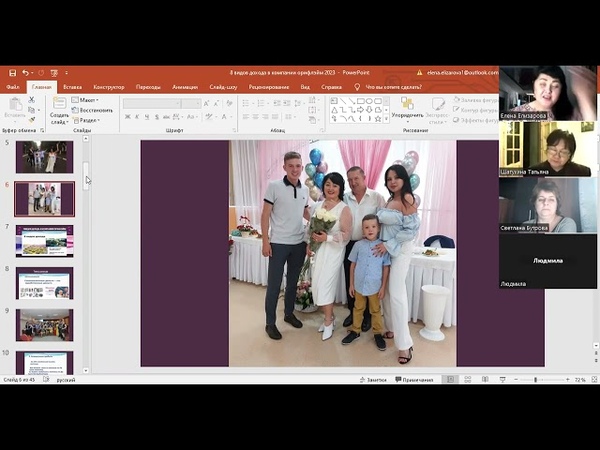The width and height of the screenshot is (600, 450).
Task: Switch to Normal view in status bar
Action: pyautogui.click(x=450, y=380)
